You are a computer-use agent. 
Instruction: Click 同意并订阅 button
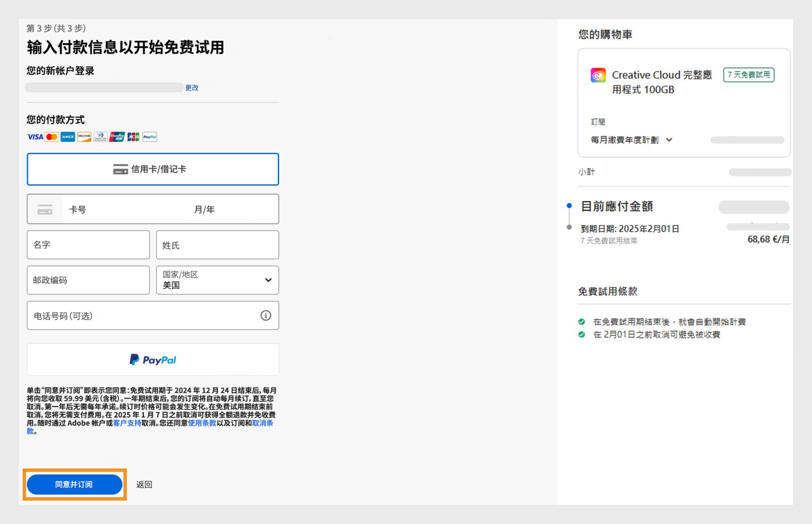tap(74, 484)
